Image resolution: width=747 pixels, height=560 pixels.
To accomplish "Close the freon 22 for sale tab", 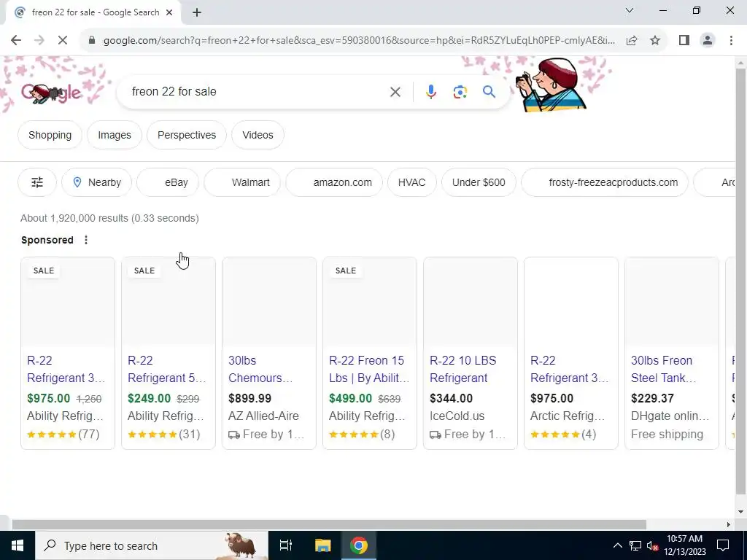I will click(x=169, y=13).
